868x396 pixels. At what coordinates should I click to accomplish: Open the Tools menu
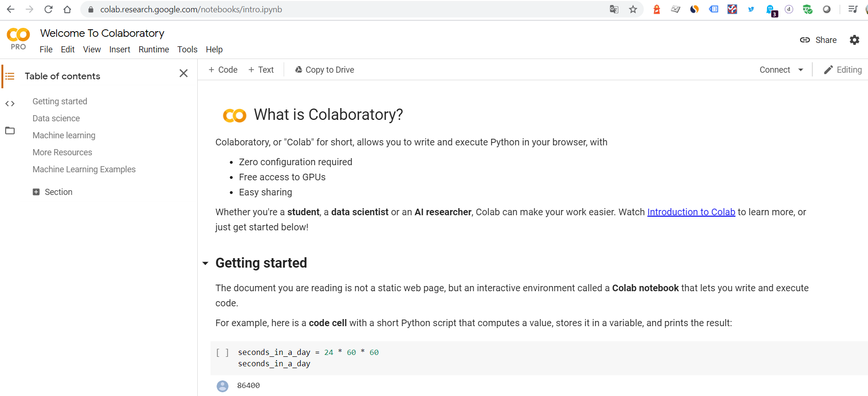coord(187,50)
